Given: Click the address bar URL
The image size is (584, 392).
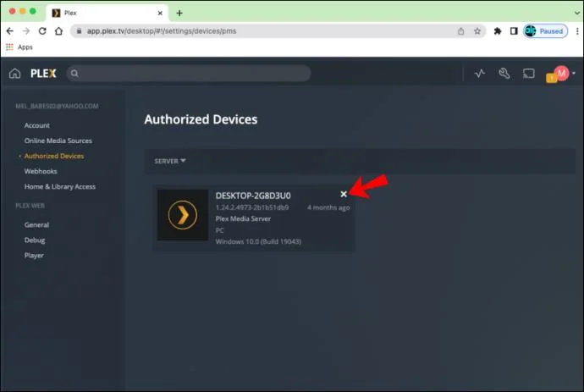Looking at the screenshot, I should point(162,31).
